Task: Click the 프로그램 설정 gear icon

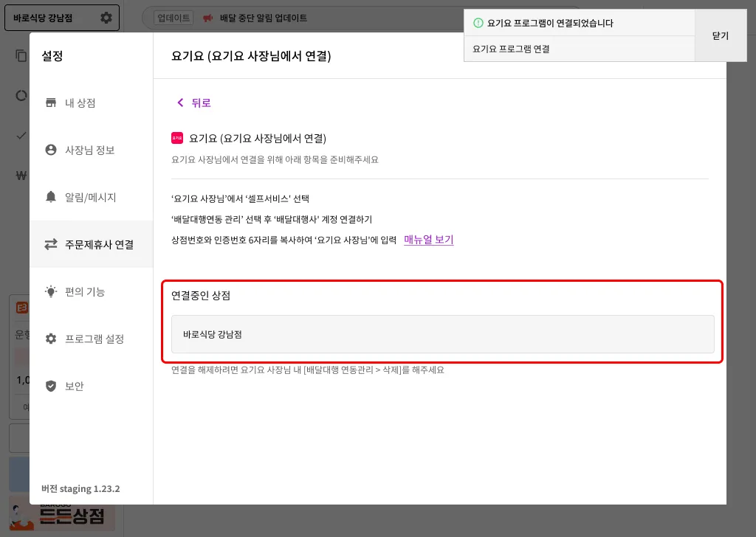Action: 51,339
